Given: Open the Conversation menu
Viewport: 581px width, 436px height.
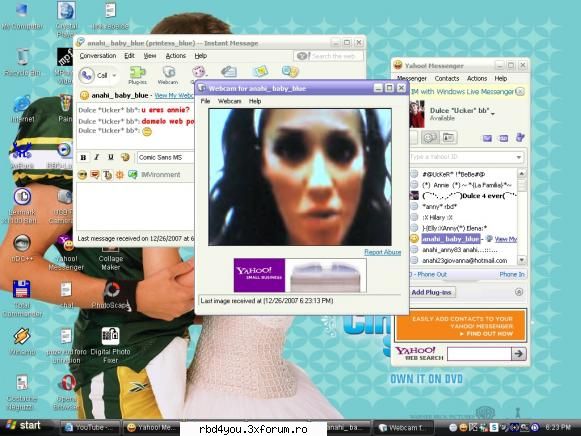Looking at the screenshot, I should point(98,56).
